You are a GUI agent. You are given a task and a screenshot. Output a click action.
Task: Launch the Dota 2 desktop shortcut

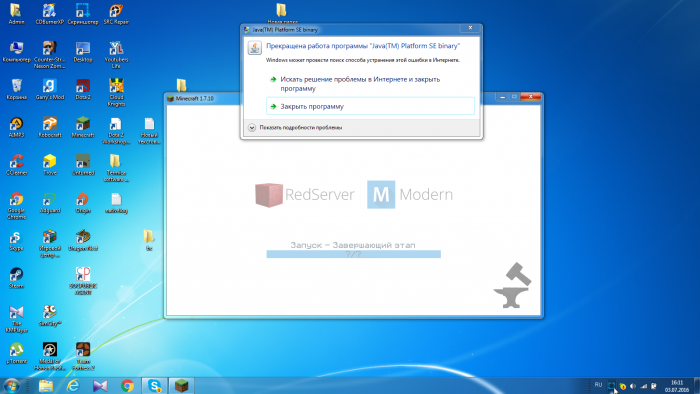click(83, 89)
